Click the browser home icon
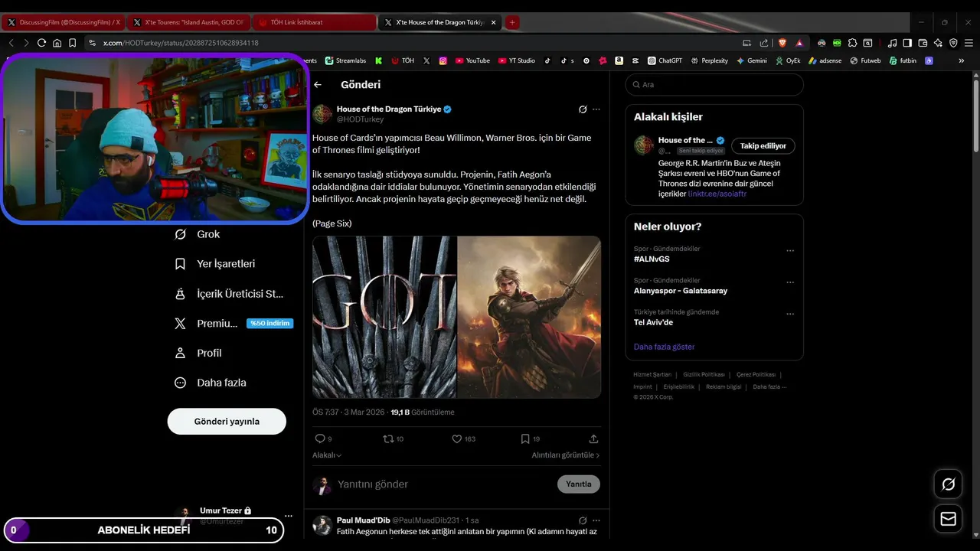This screenshot has width=980, height=551. click(57, 43)
